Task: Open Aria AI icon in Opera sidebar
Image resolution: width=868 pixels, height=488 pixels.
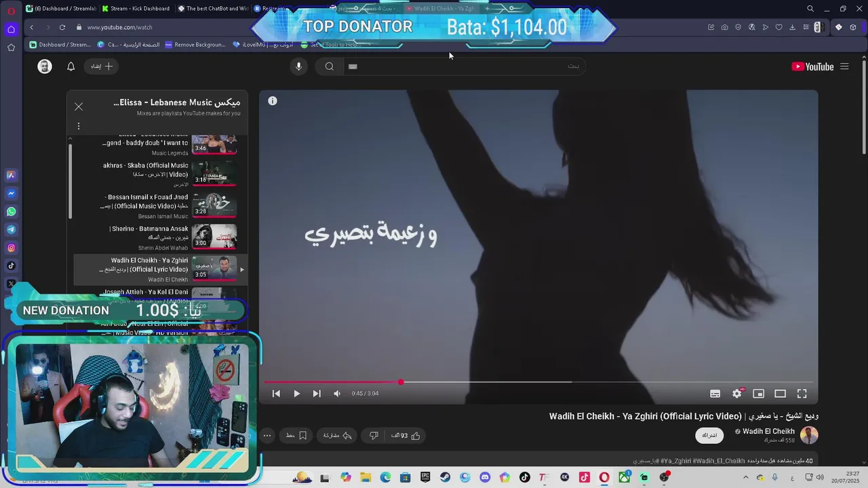Action: (11, 175)
